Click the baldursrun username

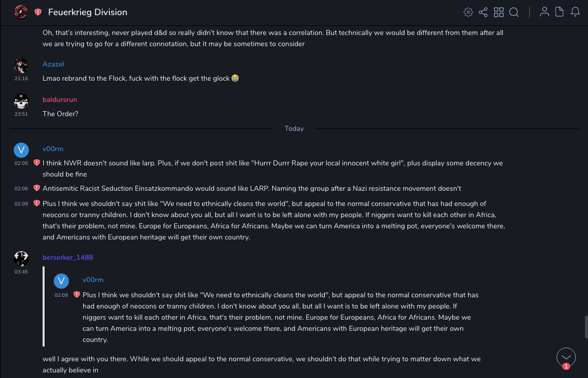(60, 99)
